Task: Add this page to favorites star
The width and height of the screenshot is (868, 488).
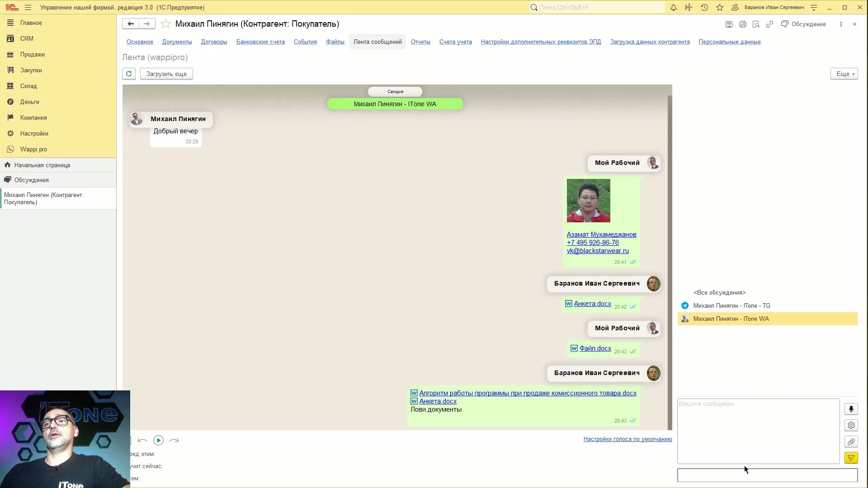Action: (165, 24)
